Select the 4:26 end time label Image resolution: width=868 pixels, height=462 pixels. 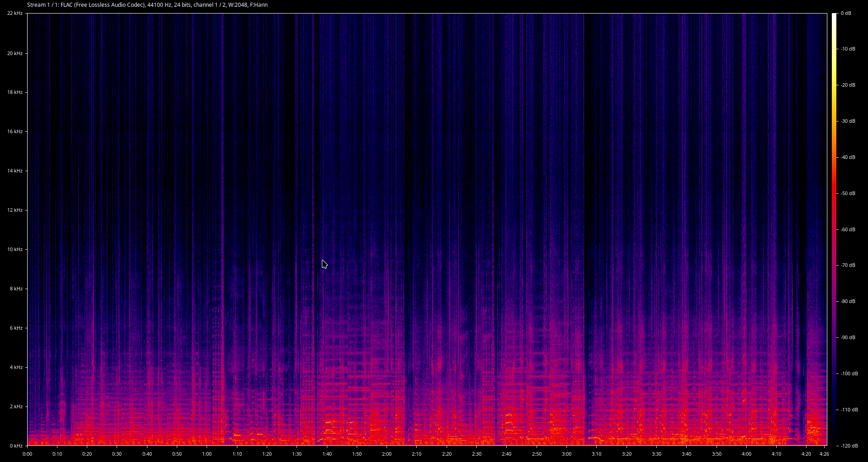(825, 454)
